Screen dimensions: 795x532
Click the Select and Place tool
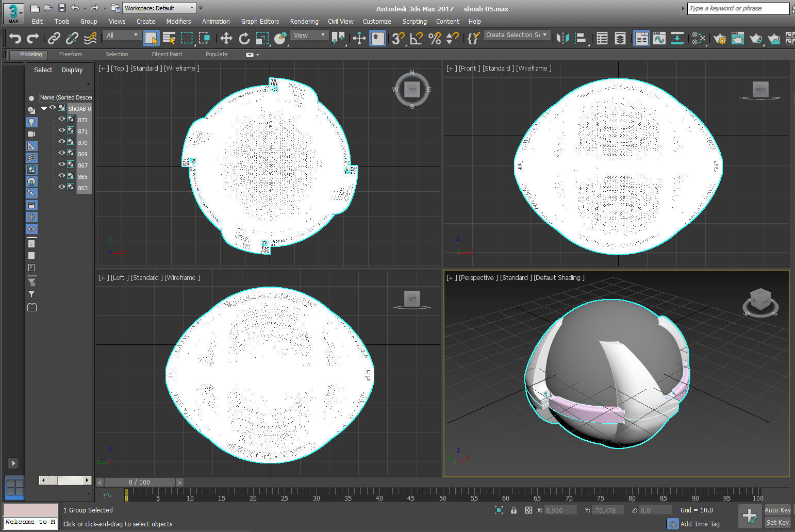(x=280, y=38)
